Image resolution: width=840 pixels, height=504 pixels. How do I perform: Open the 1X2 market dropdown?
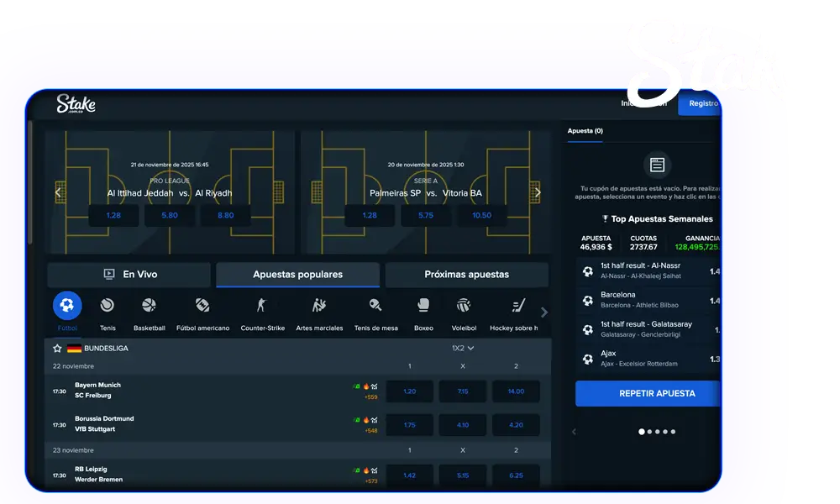point(463,348)
